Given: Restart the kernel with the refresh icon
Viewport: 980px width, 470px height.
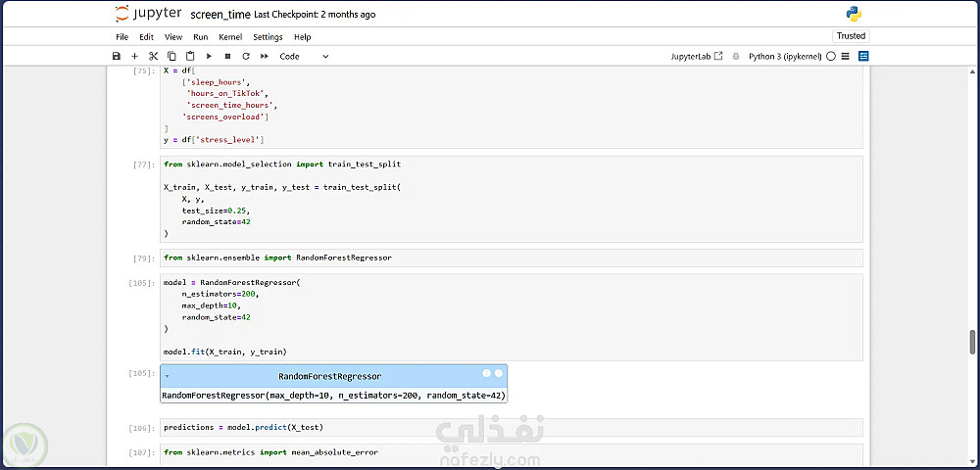Looking at the screenshot, I should click(x=246, y=57).
